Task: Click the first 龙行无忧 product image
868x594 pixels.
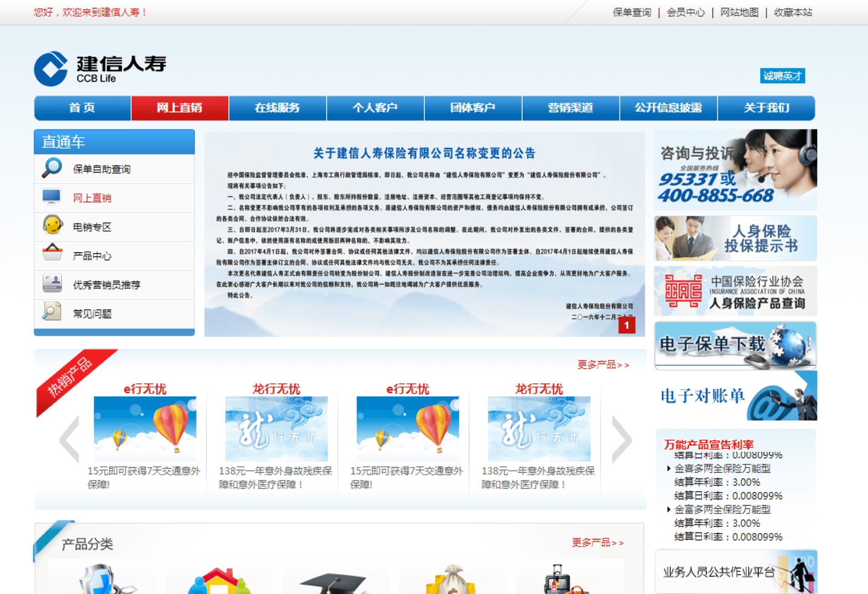Action: coord(276,429)
